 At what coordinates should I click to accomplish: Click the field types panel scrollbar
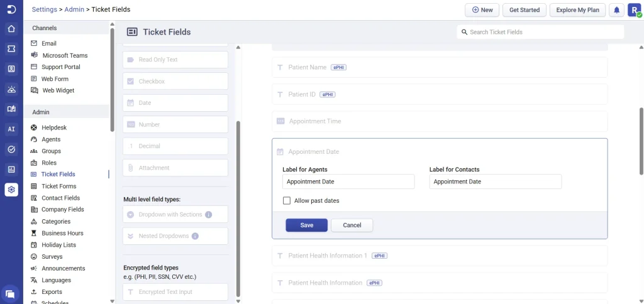pos(238,209)
